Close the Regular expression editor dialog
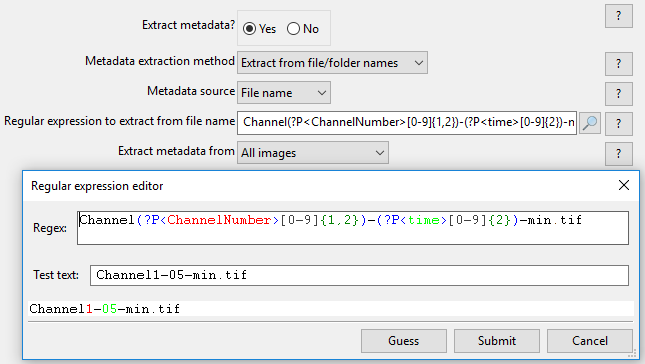The width and height of the screenshot is (645, 364). tap(624, 185)
